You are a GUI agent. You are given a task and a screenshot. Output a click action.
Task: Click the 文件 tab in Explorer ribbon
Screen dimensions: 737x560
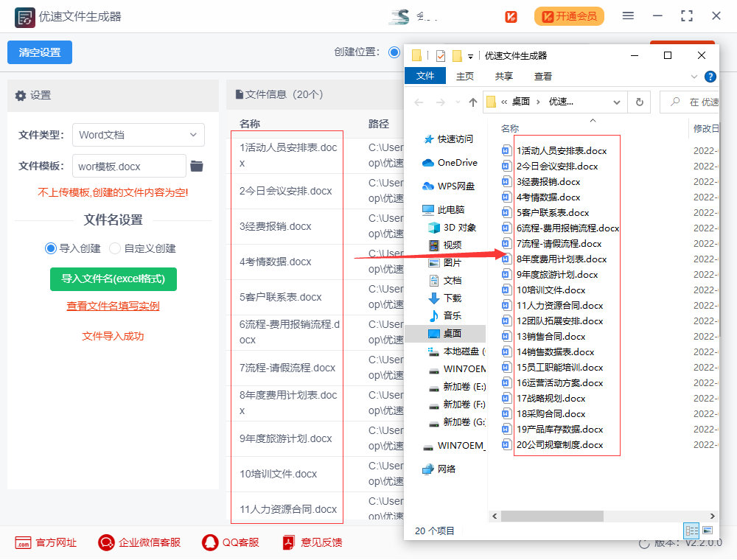pyautogui.click(x=425, y=76)
